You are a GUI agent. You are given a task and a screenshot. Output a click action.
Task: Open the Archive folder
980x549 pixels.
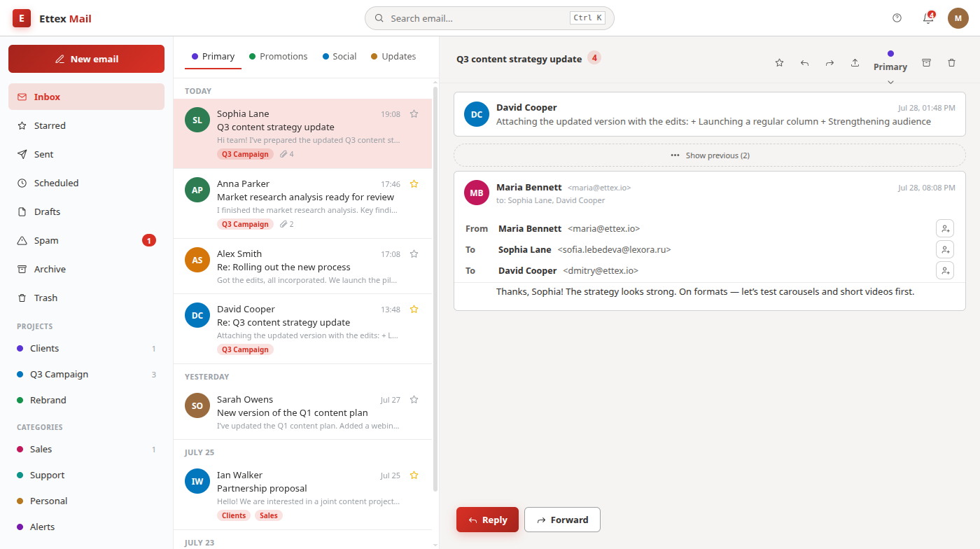[86, 269]
